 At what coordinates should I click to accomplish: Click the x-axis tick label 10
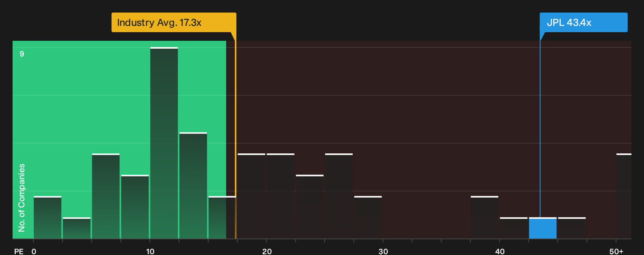[150, 251]
